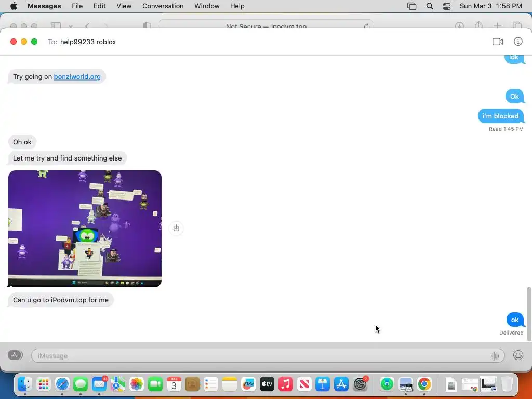Open App Store in the Dock

point(341,384)
